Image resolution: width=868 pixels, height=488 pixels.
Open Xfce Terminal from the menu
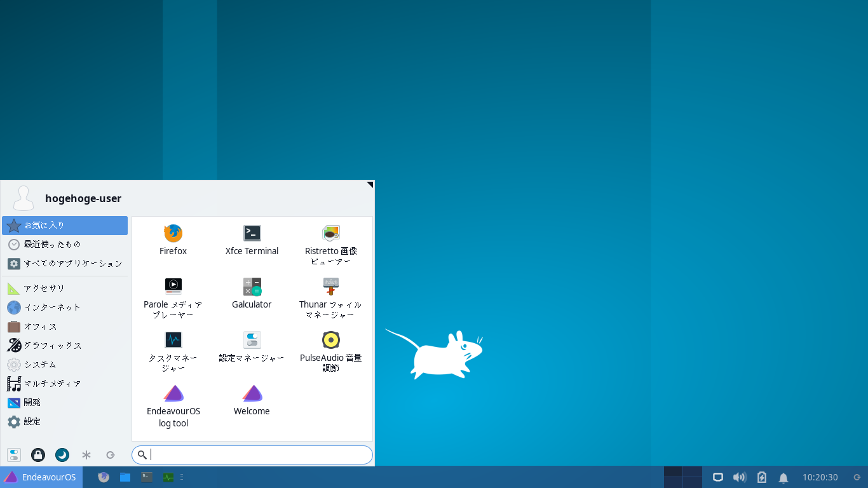pos(252,240)
